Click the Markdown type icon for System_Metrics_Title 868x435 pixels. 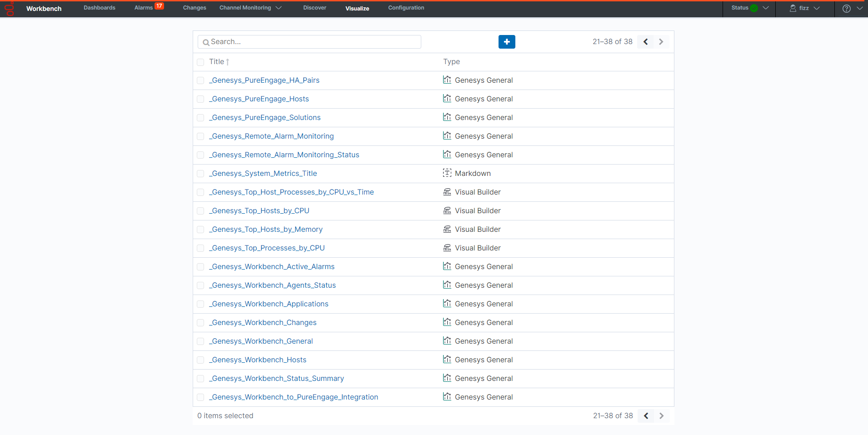447,173
